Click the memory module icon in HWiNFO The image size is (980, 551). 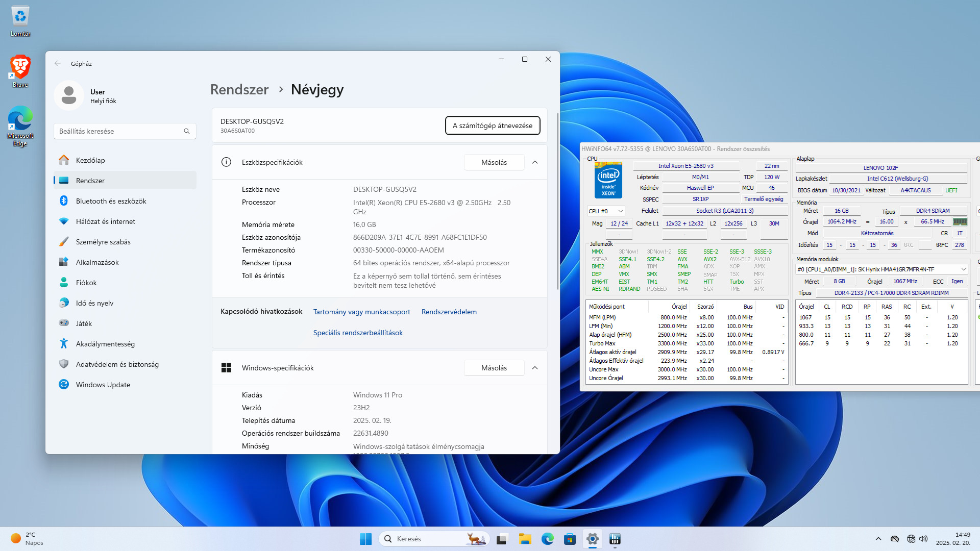[x=960, y=222]
